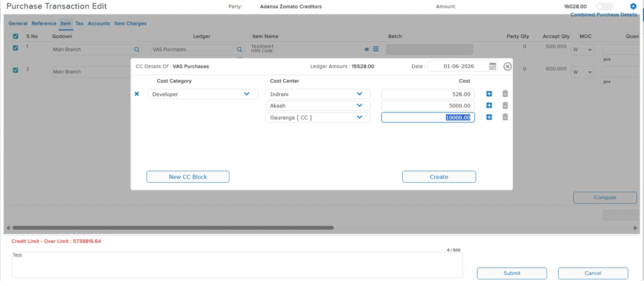This screenshot has width=644, height=286.
Task: Click the row 1 quantity input field
Action: 621,49
